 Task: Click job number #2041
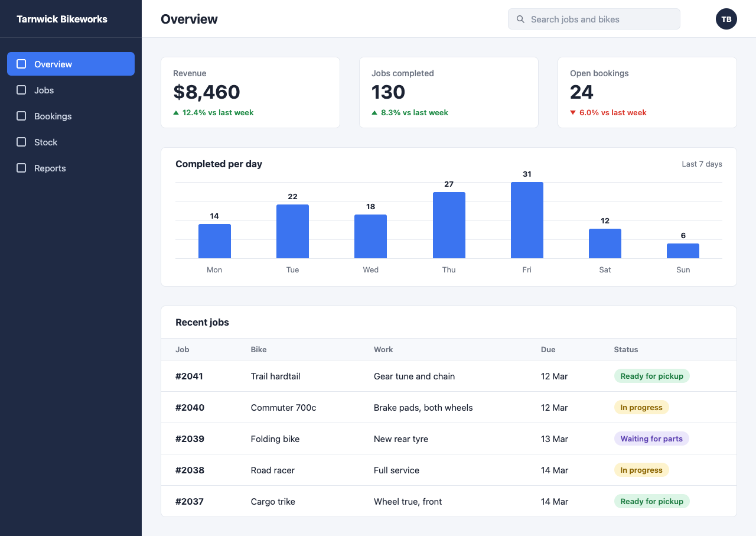189,376
